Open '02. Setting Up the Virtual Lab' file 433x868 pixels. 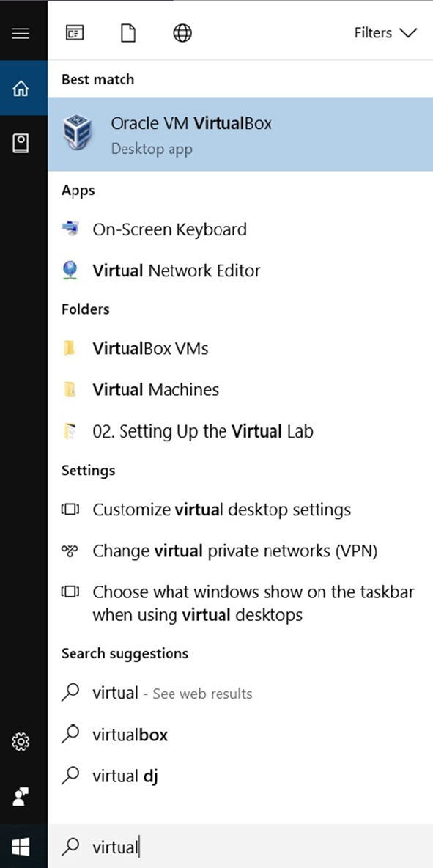pos(202,431)
